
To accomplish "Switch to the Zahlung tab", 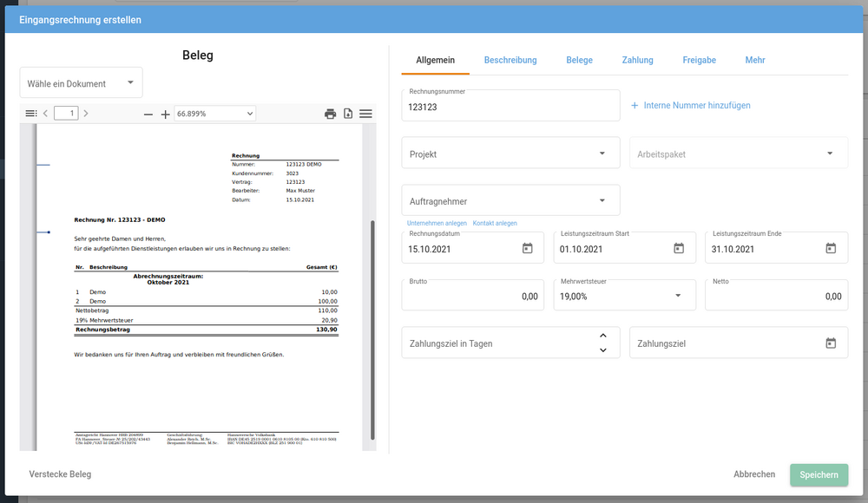I will [637, 60].
